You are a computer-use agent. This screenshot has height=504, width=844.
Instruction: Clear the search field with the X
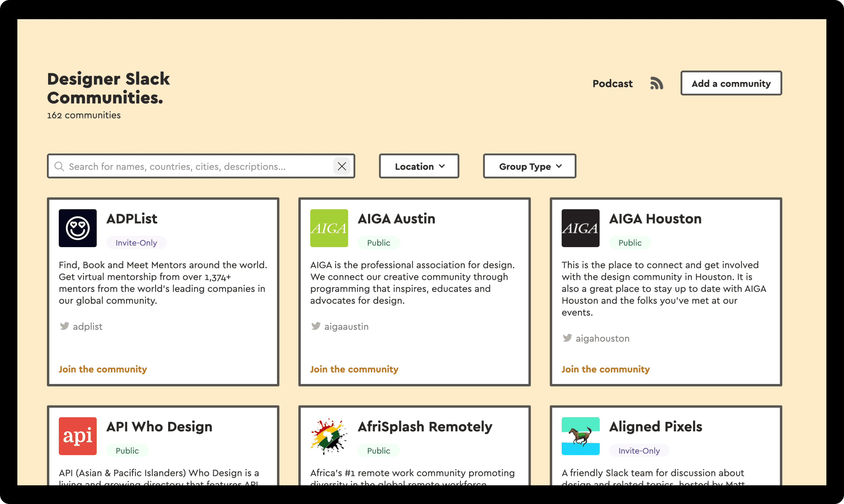pos(342,166)
